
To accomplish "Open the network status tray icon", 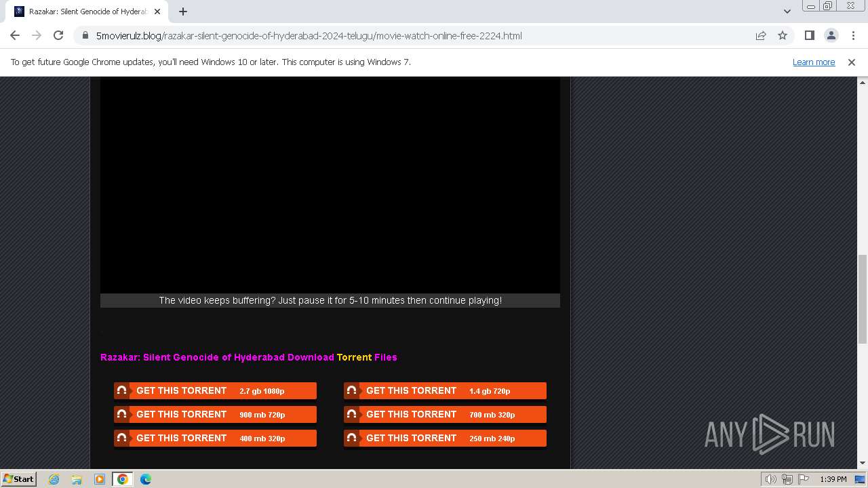I will click(x=787, y=479).
